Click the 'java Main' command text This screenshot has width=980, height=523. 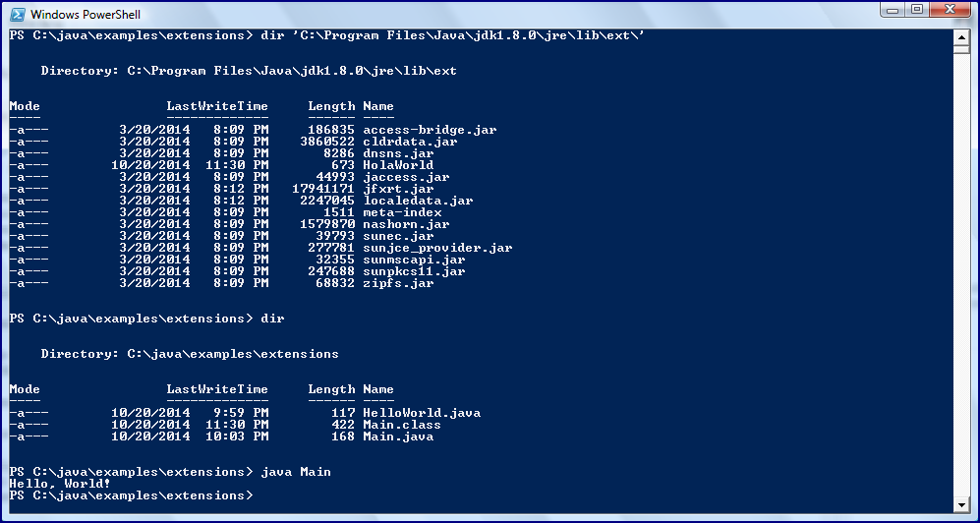[296, 472]
